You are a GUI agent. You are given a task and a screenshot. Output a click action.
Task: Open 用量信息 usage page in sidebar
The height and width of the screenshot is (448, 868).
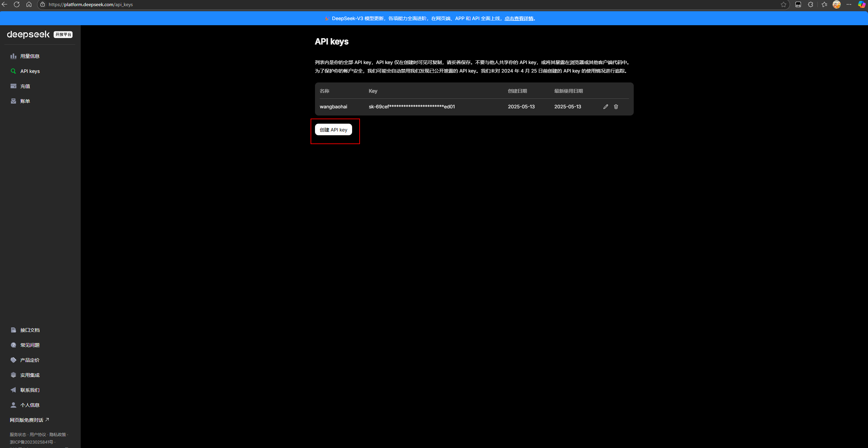pyautogui.click(x=30, y=56)
